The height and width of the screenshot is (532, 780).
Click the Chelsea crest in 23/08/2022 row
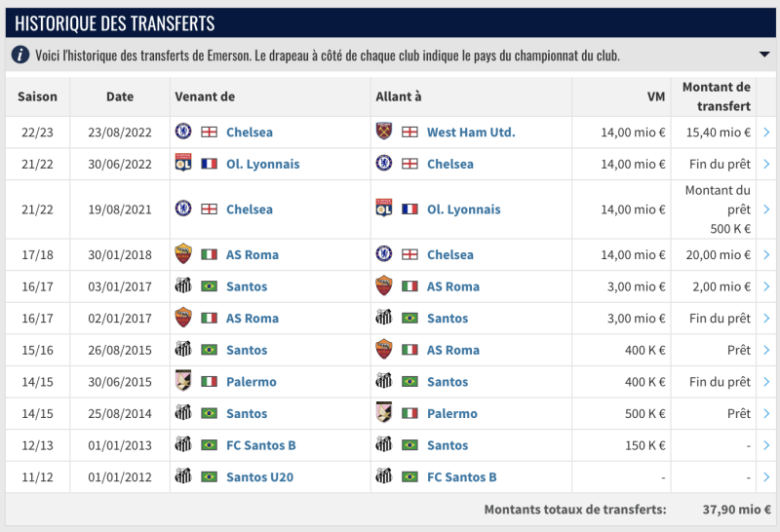(x=182, y=132)
